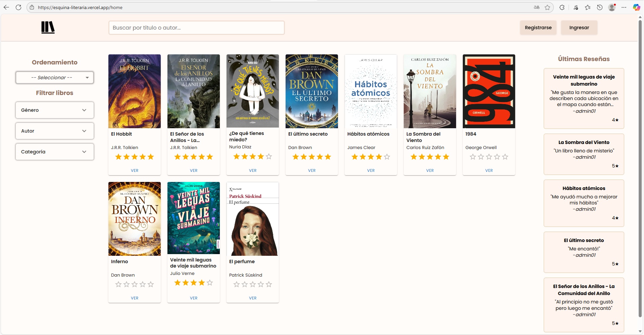This screenshot has height=335, width=644.
Task: Open ¿De qué tienes miedo? cover
Action: 253,91
